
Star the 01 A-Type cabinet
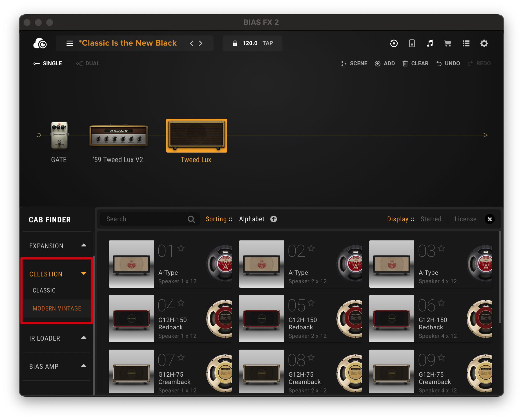click(181, 248)
